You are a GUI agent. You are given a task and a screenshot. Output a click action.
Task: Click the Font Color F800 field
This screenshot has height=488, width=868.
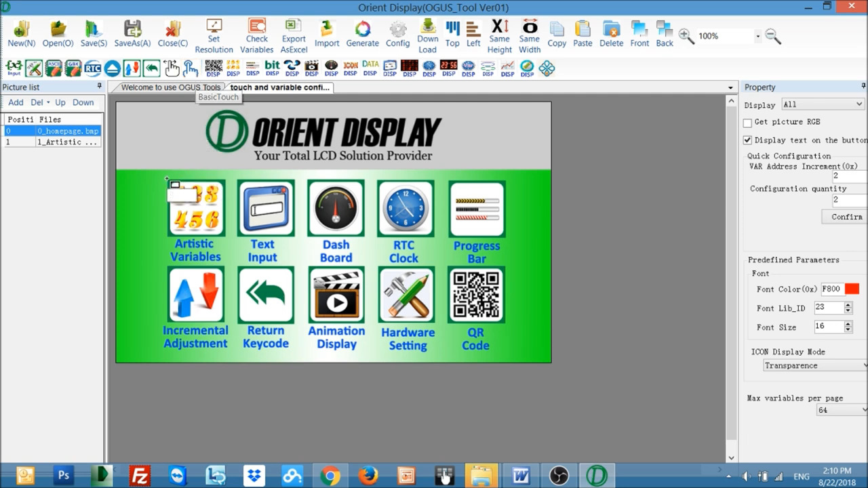point(831,289)
